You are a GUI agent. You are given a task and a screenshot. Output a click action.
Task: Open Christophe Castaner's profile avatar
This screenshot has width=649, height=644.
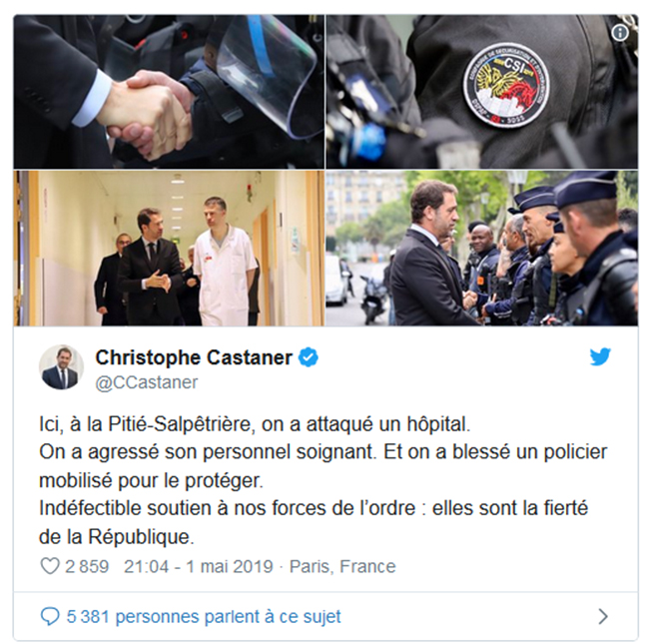(61, 367)
